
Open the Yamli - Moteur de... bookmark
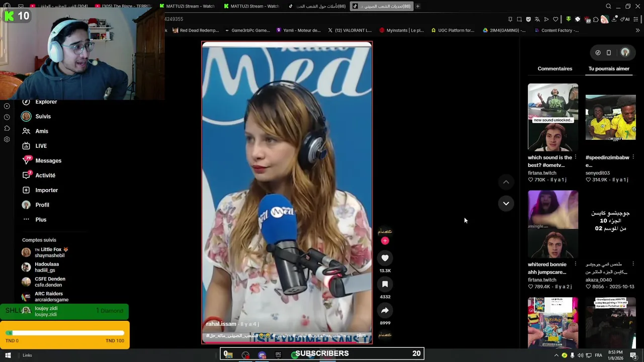(x=298, y=30)
